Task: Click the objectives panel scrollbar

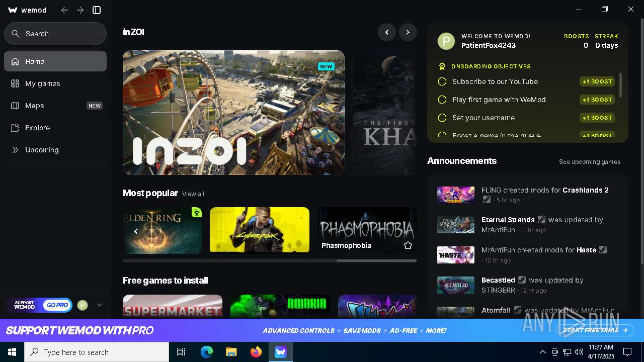Action: pos(621,85)
